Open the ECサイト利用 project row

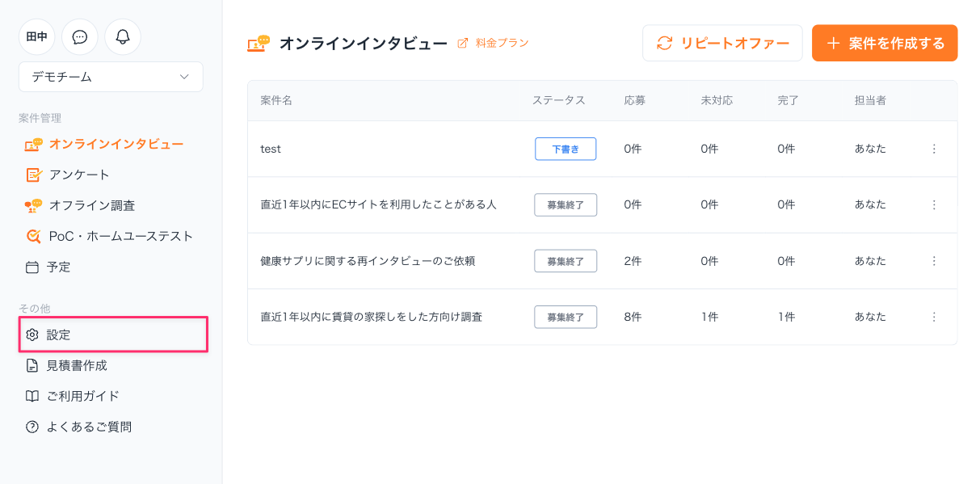378,204
